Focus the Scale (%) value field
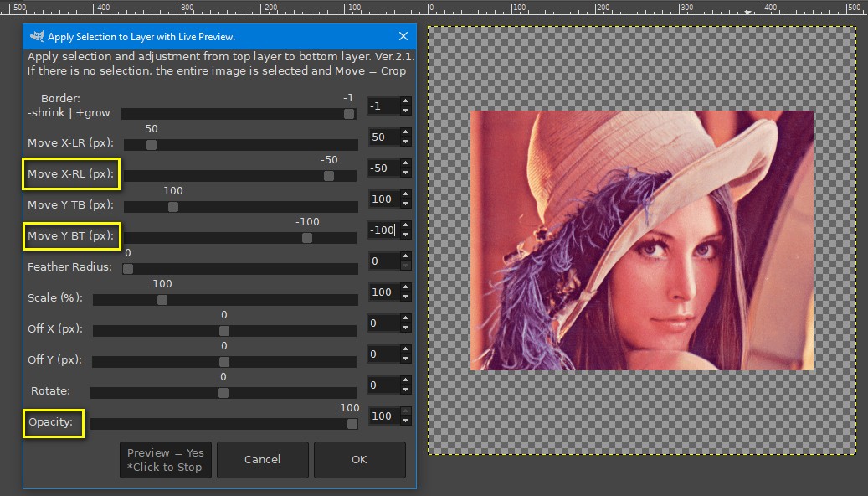Image resolution: width=868 pixels, height=496 pixels. (383, 292)
